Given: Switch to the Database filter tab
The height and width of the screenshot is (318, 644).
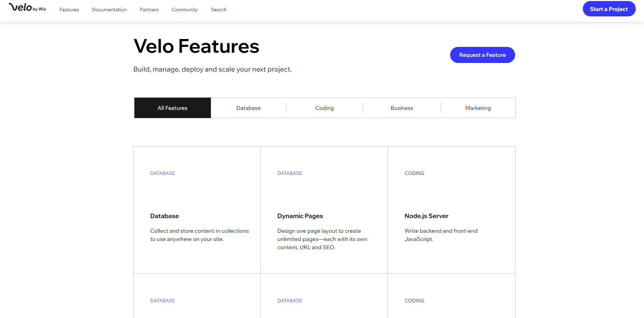Looking at the screenshot, I should [249, 108].
